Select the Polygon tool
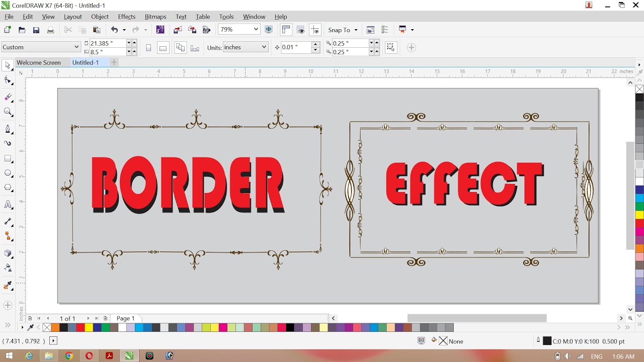Image resolution: width=644 pixels, height=362 pixels. (8, 188)
